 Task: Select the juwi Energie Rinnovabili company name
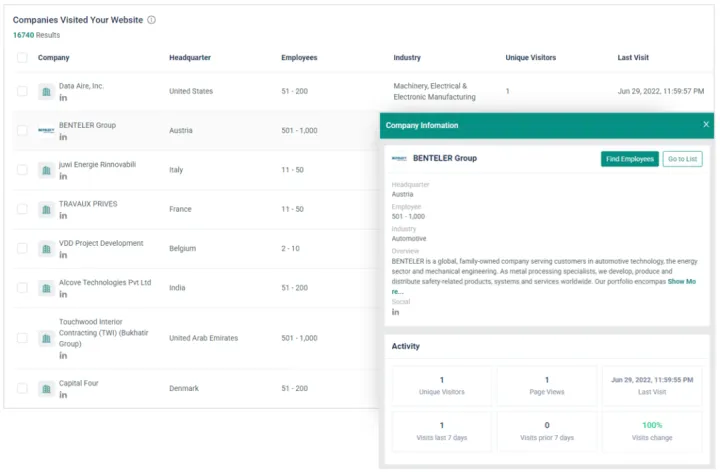[x=97, y=164]
